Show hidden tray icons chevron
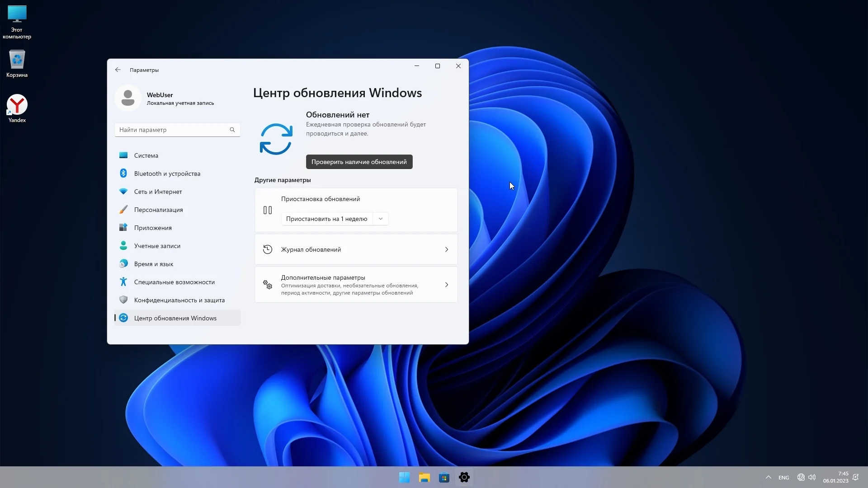 click(x=769, y=477)
